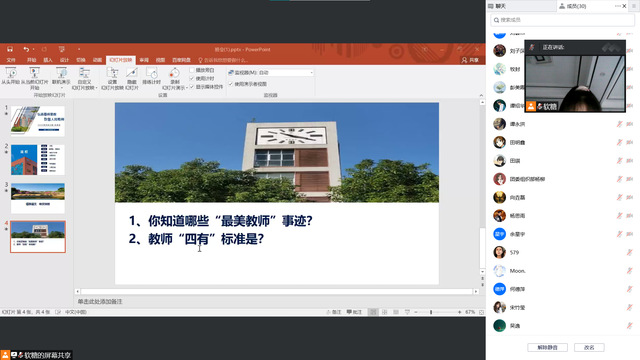This screenshot has height=360, width=640.
Task: Open the File (文件) menu tab
Action: point(11,60)
